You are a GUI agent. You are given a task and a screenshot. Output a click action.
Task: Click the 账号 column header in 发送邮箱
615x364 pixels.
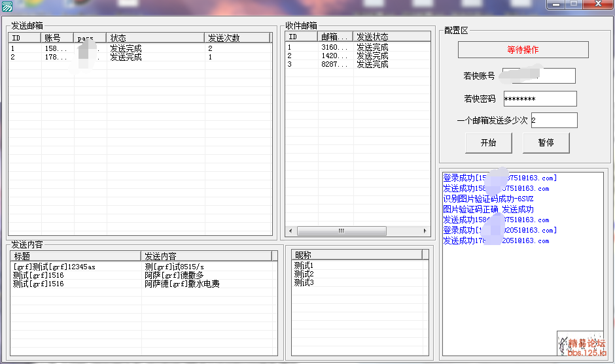click(57, 38)
